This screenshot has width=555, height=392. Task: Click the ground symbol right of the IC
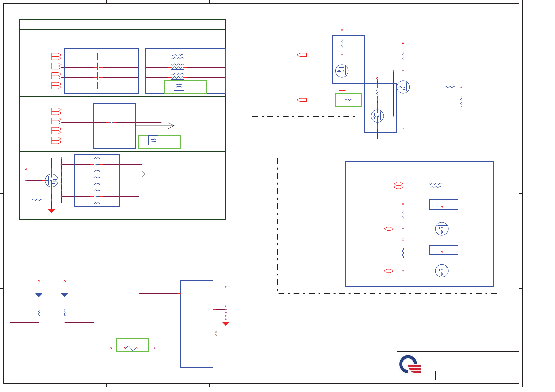pos(226,324)
